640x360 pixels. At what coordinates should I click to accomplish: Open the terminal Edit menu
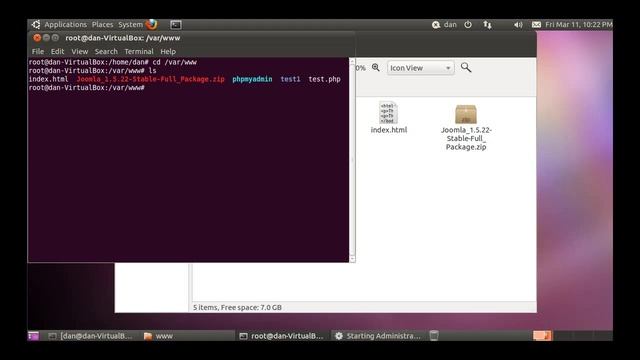click(57, 51)
